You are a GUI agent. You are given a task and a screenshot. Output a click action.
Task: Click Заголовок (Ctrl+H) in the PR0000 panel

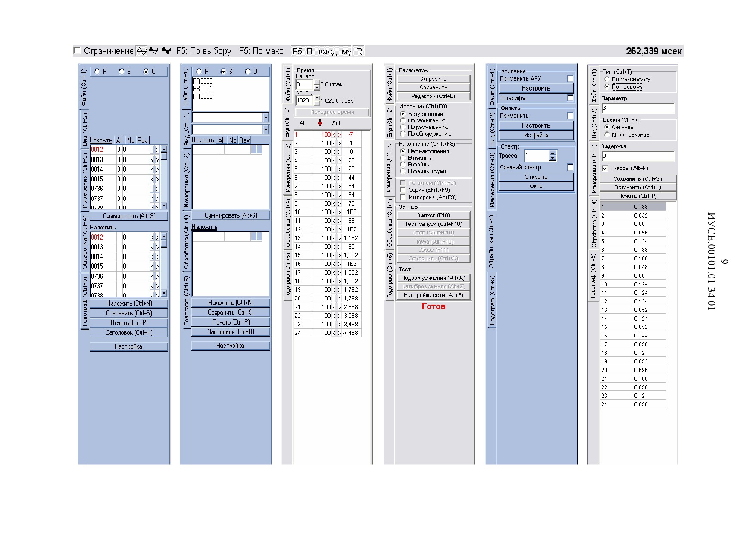tap(231, 332)
